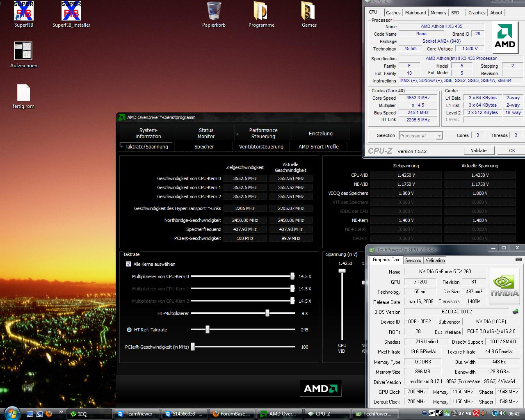This screenshot has height=420, width=525.
Task: Click the GPU-Z screenshot camera icon
Action: pyautogui.click(x=519, y=260)
